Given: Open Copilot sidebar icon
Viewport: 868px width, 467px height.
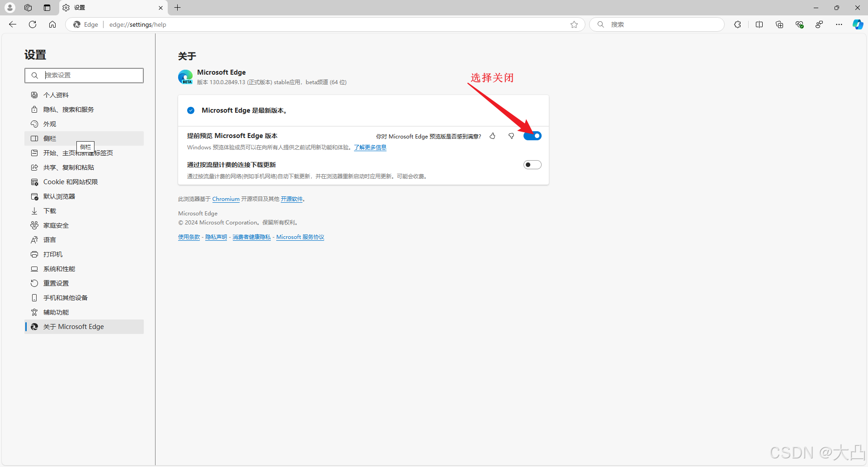Looking at the screenshot, I should click(858, 24).
